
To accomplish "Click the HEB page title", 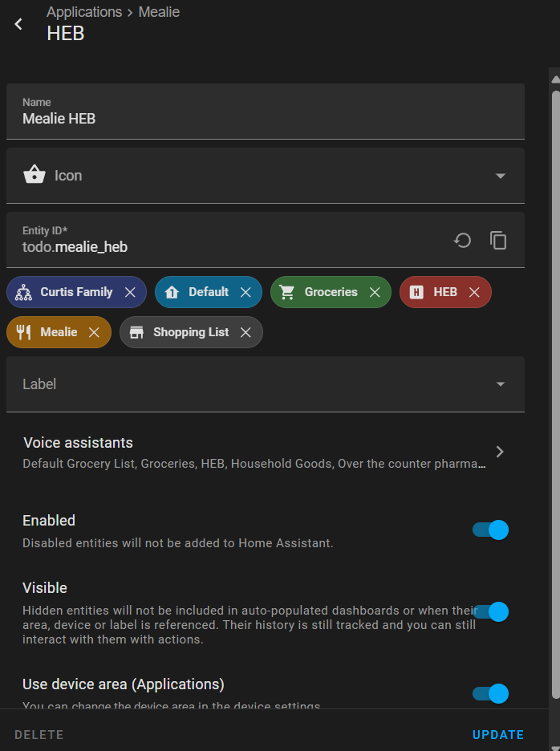I will tap(66, 34).
